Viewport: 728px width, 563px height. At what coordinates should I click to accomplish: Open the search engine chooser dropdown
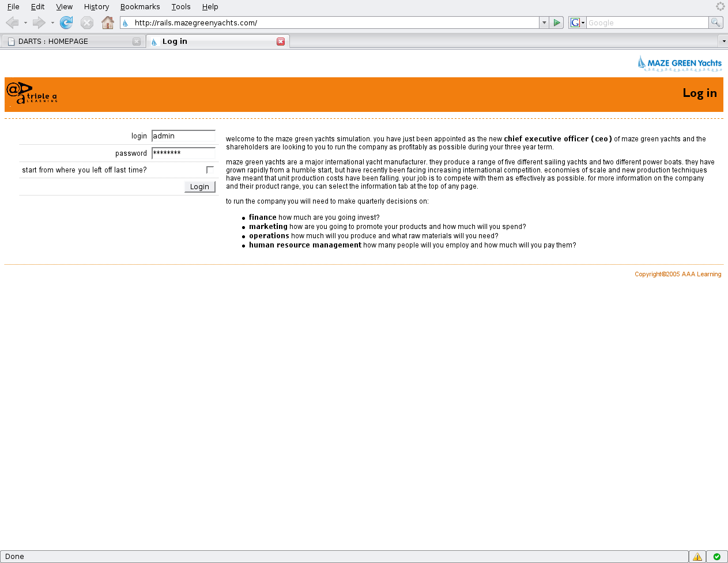(577, 22)
